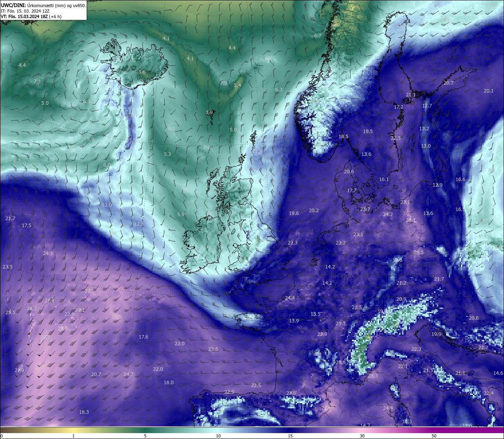Viewport: 504px width, 439px height.
Task: Click the 22.9 value near Spain coast
Action: click(229, 392)
